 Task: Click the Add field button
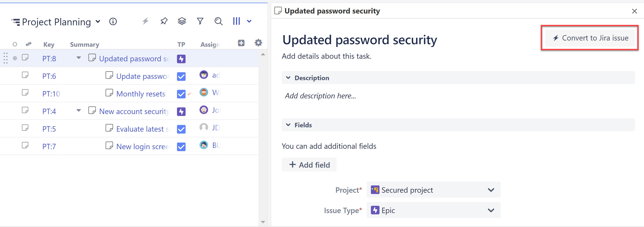309,165
